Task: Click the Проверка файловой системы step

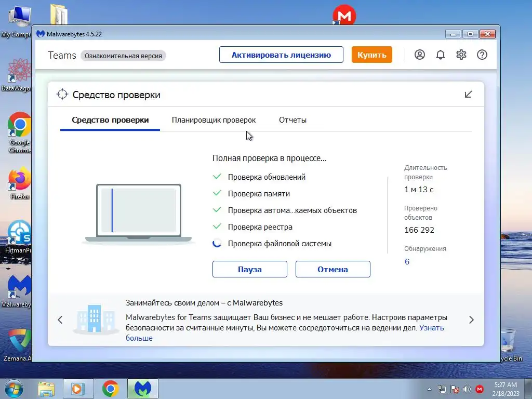Action: [x=280, y=244]
